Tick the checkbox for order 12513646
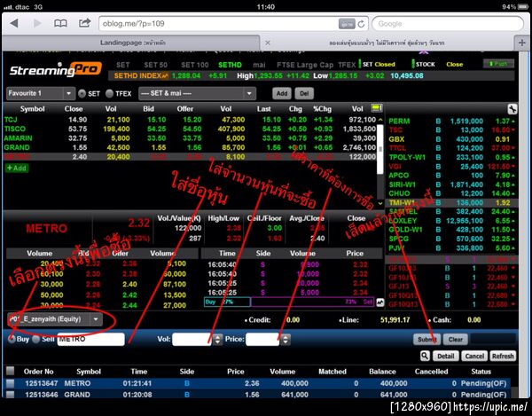The width and height of the screenshot is (532, 416). click(x=10, y=395)
